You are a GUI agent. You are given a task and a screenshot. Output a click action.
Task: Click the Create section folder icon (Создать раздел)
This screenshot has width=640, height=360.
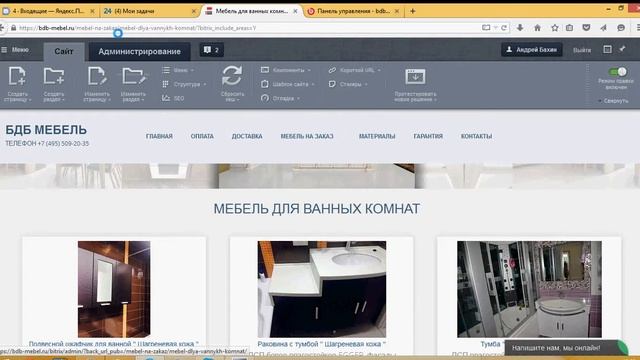tap(54, 76)
